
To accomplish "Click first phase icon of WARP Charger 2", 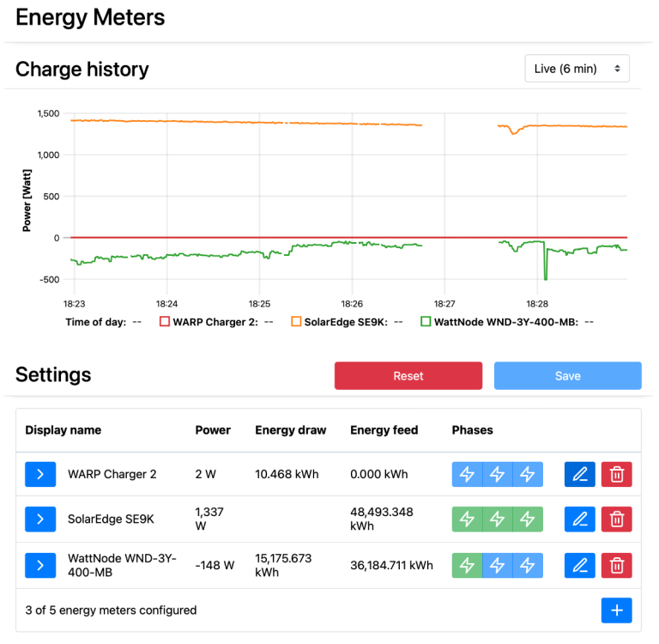I will coord(467,474).
